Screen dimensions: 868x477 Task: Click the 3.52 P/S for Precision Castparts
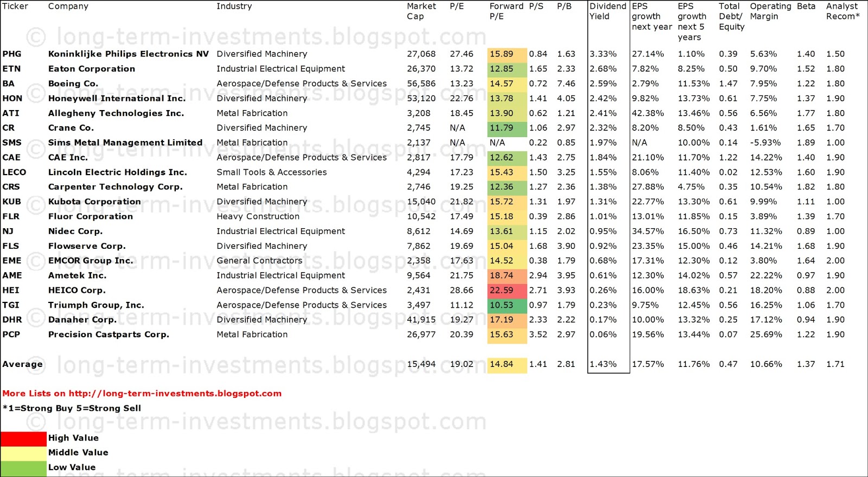click(538, 334)
